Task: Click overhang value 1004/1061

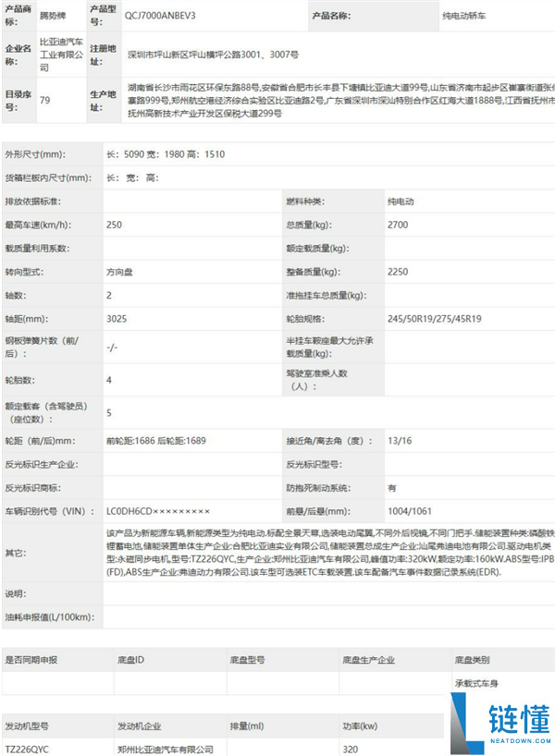Action: tap(410, 511)
